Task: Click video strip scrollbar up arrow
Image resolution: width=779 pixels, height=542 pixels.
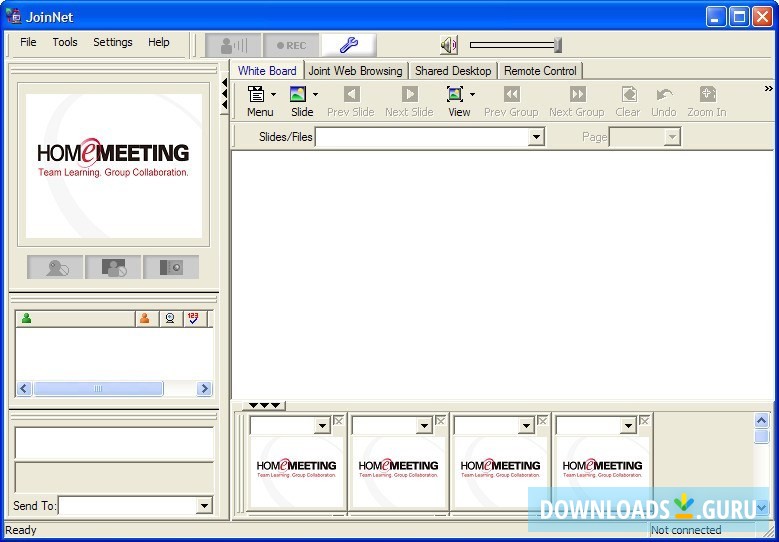Action: (x=762, y=421)
